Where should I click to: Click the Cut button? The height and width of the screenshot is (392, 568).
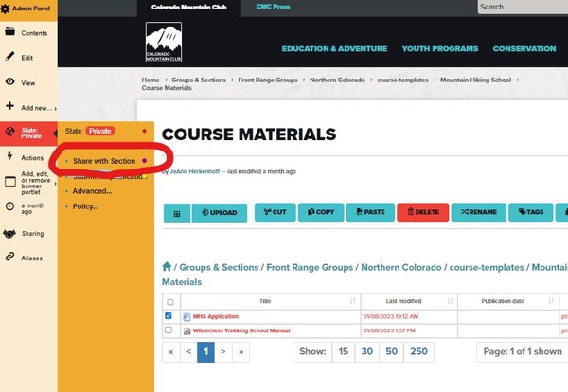(275, 212)
